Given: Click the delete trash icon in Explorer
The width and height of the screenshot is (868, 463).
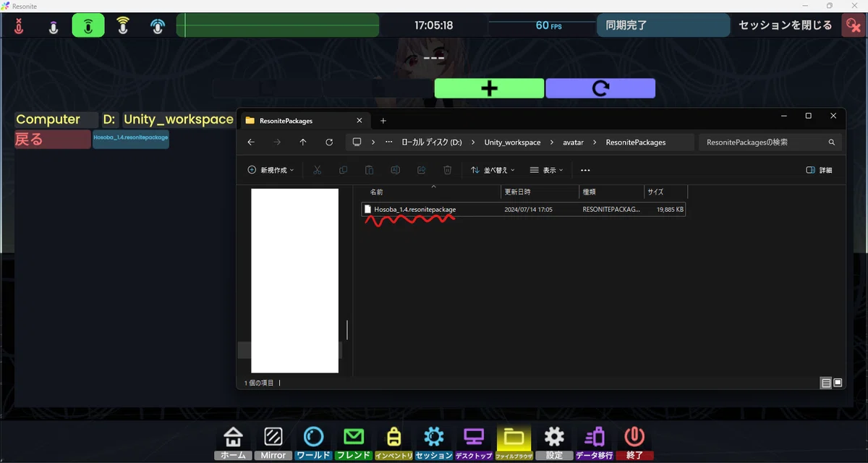Looking at the screenshot, I should click(x=448, y=170).
